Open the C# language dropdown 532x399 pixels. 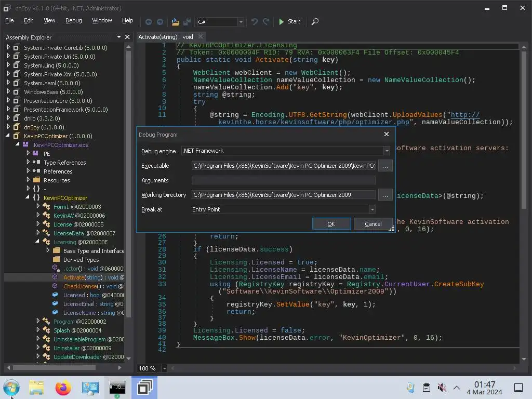pyautogui.click(x=241, y=22)
